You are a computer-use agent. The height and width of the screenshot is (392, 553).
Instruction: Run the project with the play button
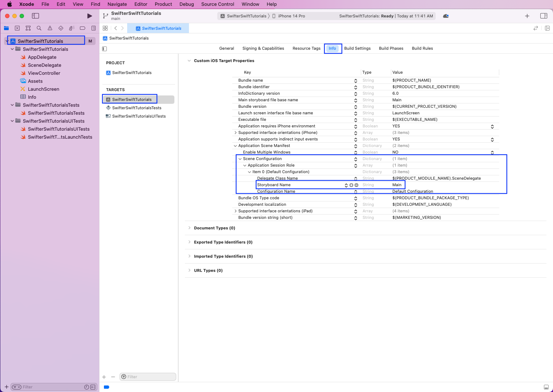[89, 16]
